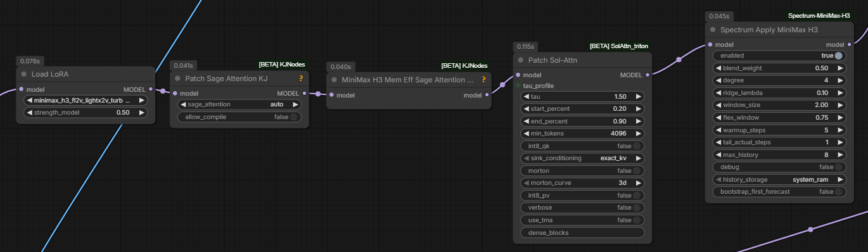Click the window_size value field
Screen dimensions: 868x252
coord(780,105)
